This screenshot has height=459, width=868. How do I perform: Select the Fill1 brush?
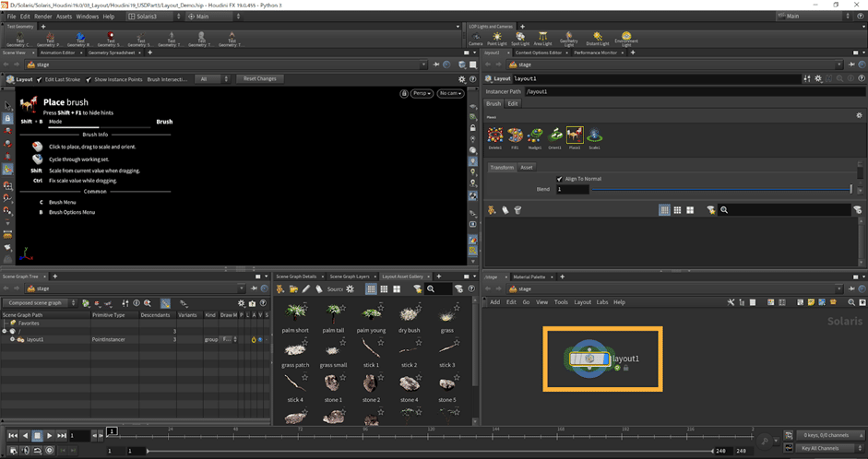515,135
